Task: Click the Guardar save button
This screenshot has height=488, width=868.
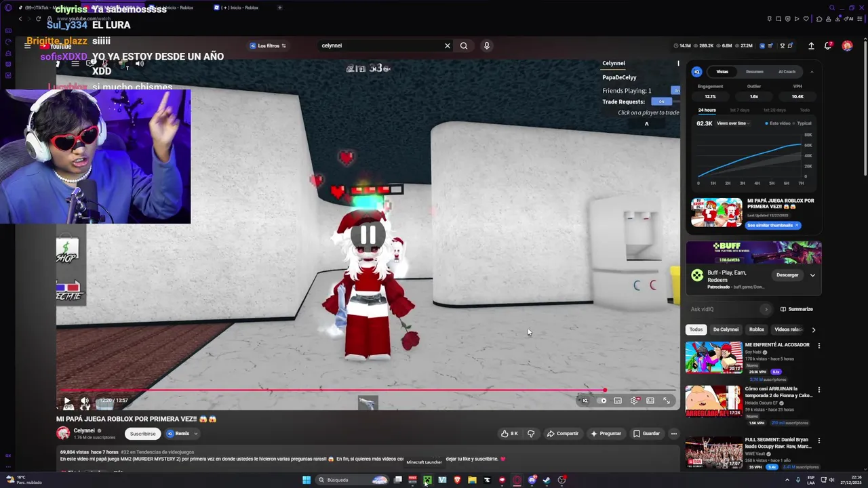Action: (x=646, y=434)
